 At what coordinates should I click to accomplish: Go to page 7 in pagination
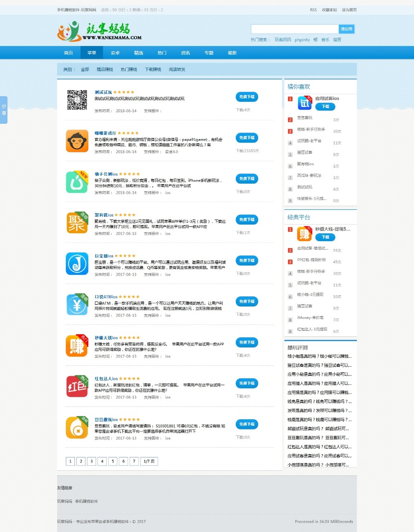(x=134, y=461)
